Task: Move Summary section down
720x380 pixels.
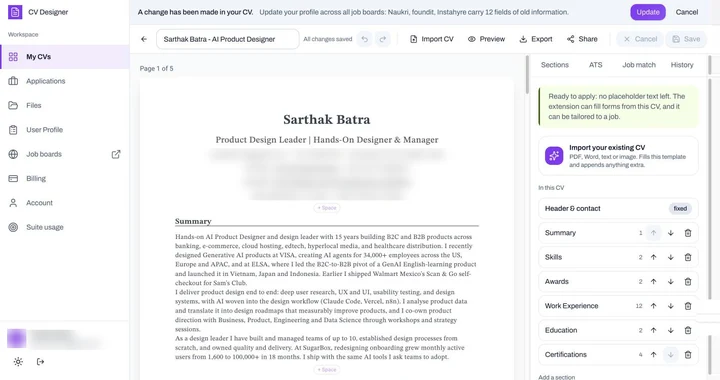Action: (x=670, y=233)
